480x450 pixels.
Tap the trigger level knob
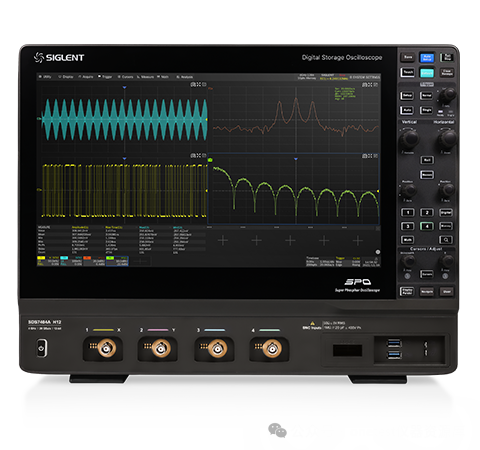pyautogui.click(x=447, y=96)
